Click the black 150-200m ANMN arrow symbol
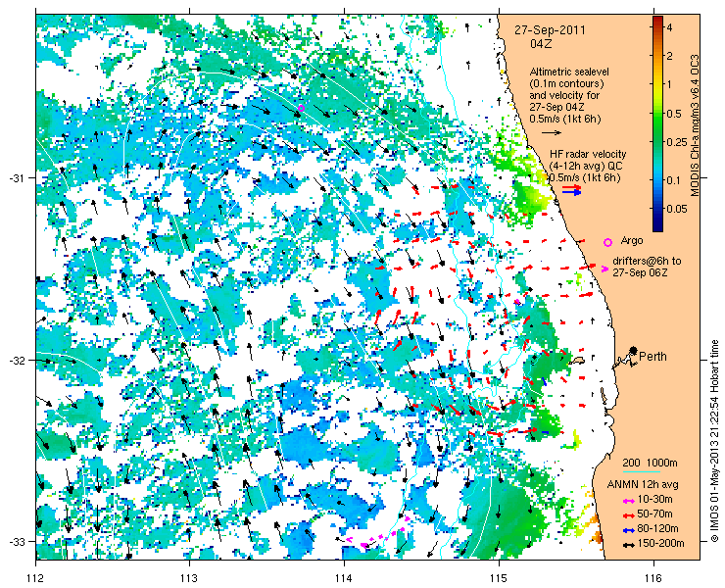Image resolution: width=725 pixels, height=588 pixels. click(x=628, y=545)
